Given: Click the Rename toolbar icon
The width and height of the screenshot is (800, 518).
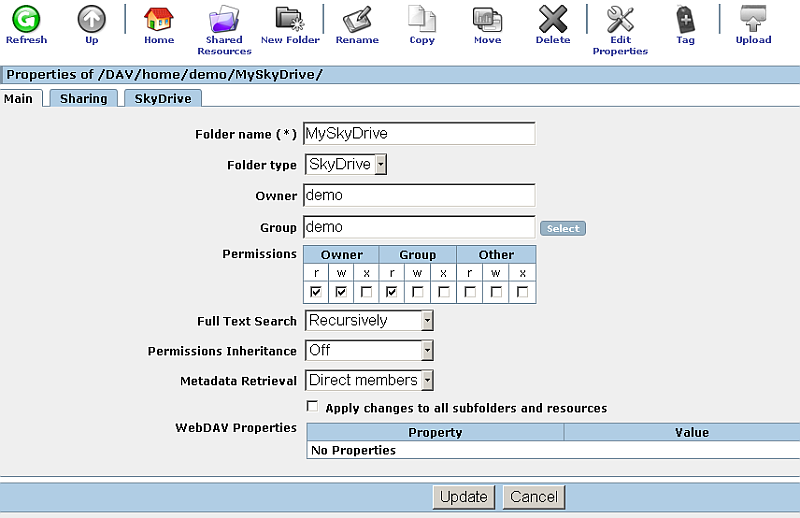Looking at the screenshot, I should (x=357, y=20).
